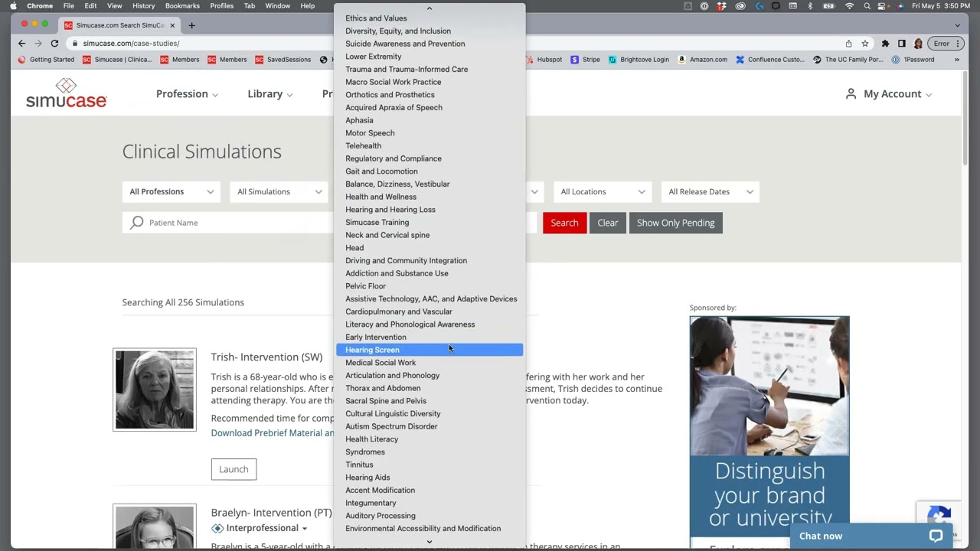Open the All Locations dropdown
The width and height of the screenshot is (980, 551).
coord(603,191)
